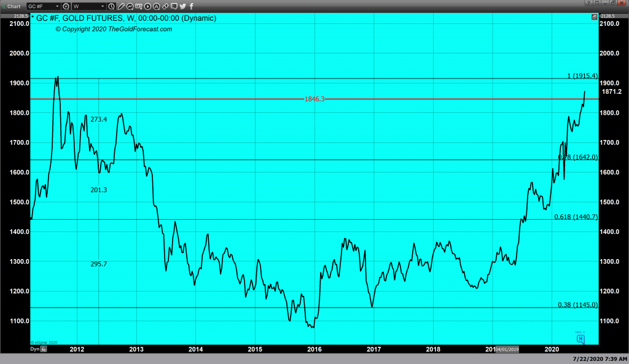
Task: Share the chart via the Twitter icon
Action: [x=182, y=5]
